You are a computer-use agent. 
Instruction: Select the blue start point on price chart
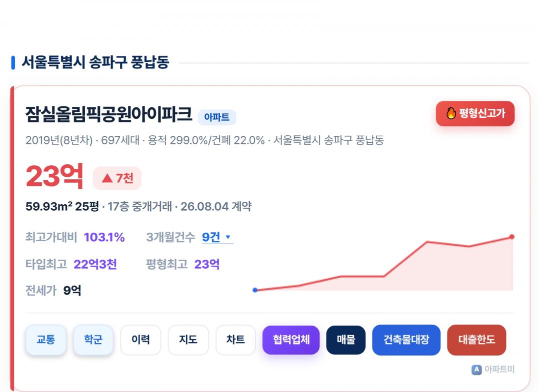pyautogui.click(x=255, y=290)
